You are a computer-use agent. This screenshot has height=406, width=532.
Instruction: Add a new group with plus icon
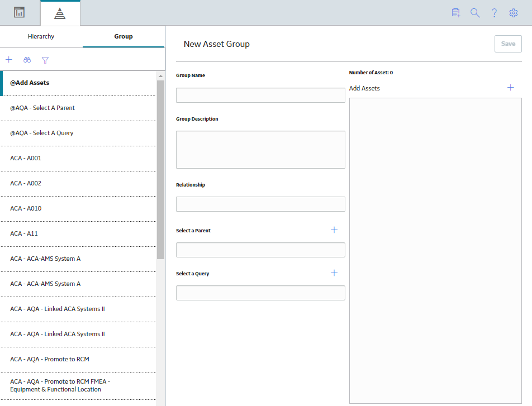[x=9, y=60]
